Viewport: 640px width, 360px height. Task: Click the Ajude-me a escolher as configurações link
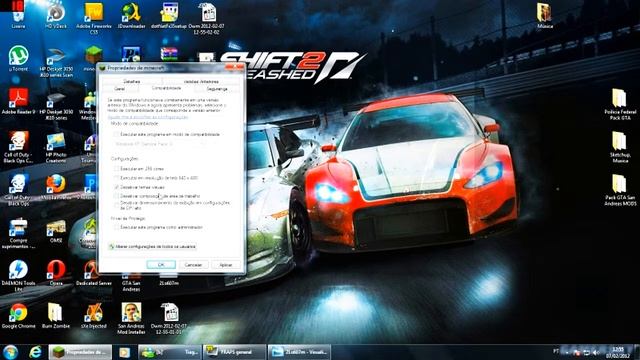(148, 117)
